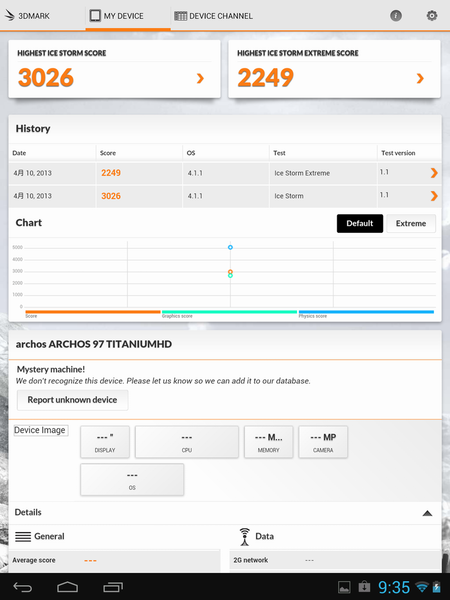Click the Average score row

[114, 561]
